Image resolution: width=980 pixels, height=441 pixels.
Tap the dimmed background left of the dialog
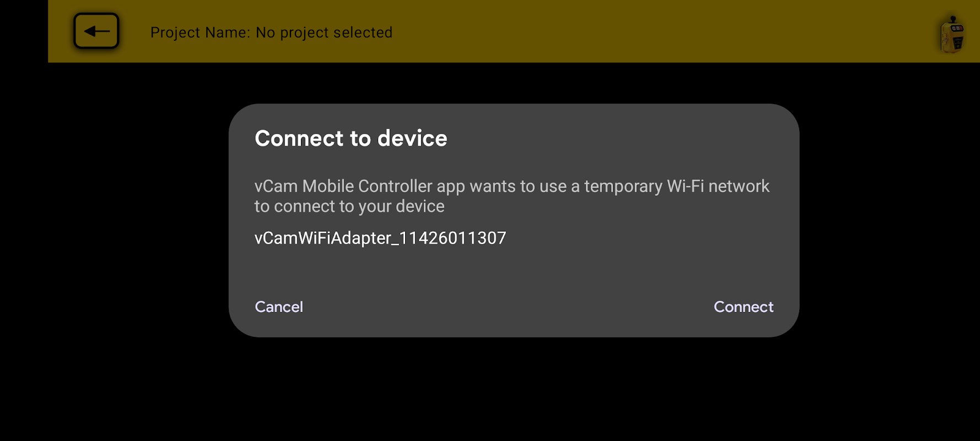pyautogui.click(x=138, y=220)
